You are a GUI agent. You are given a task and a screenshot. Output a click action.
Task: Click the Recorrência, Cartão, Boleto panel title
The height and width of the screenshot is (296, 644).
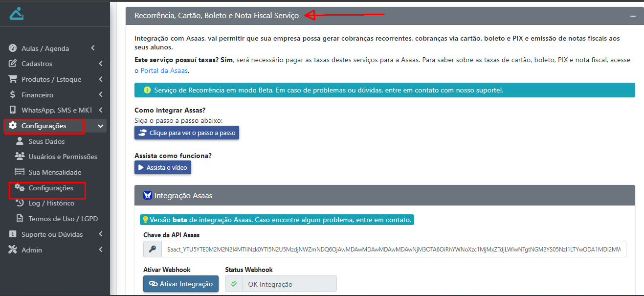click(x=217, y=16)
